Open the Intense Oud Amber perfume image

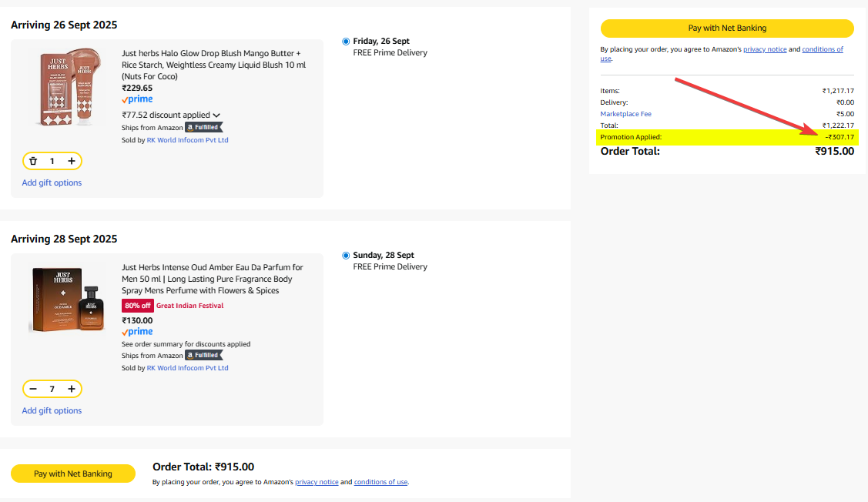pyautogui.click(x=68, y=300)
